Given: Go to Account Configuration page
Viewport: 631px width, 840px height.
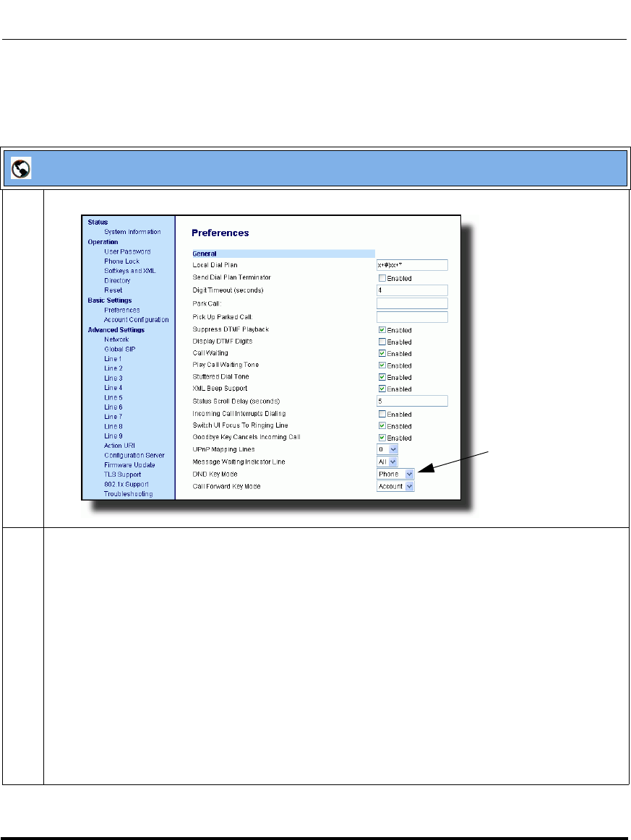Looking at the screenshot, I should [136, 320].
